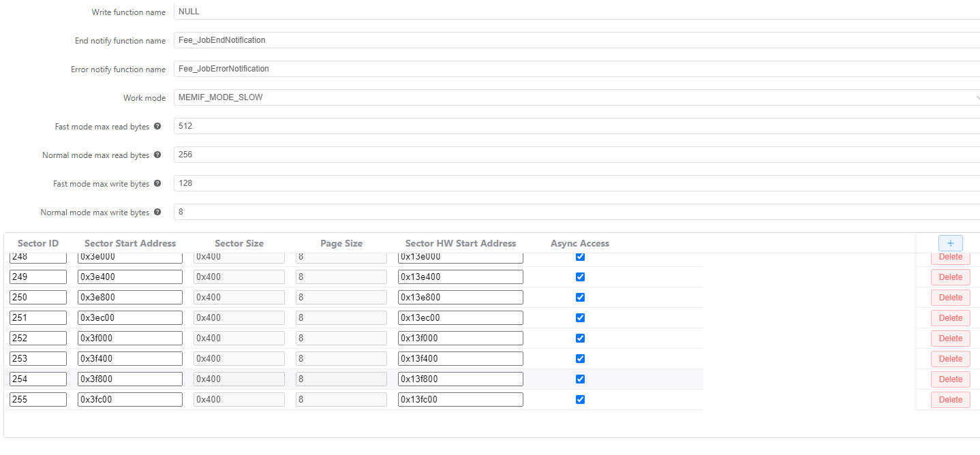Click Sector Start Address field 0x3f000
The image size is (980, 455).
129,339
